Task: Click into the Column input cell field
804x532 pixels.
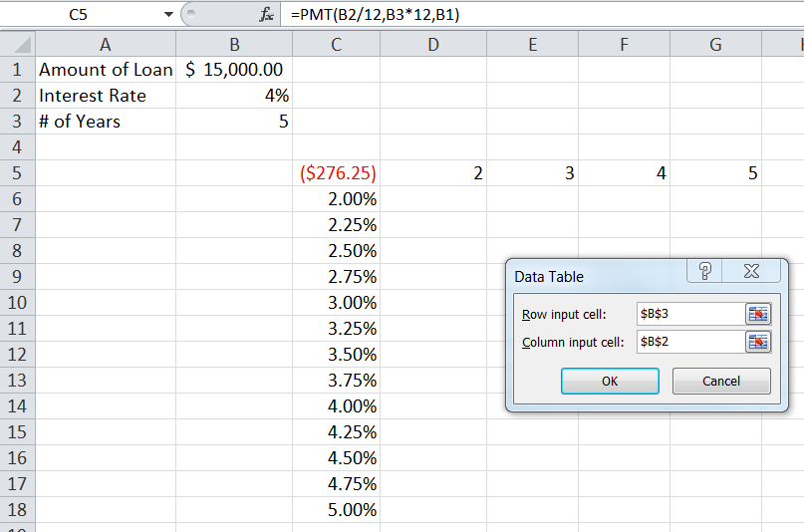Action: (689, 342)
